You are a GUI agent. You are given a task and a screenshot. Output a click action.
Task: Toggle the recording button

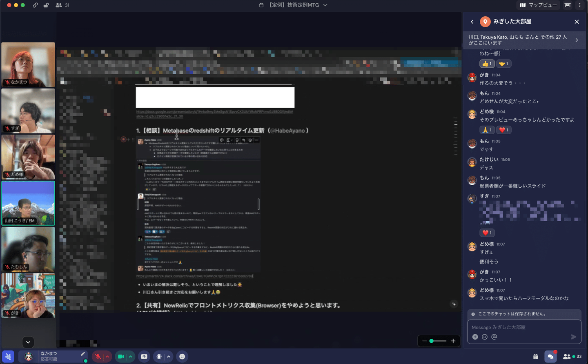[x=159, y=357]
